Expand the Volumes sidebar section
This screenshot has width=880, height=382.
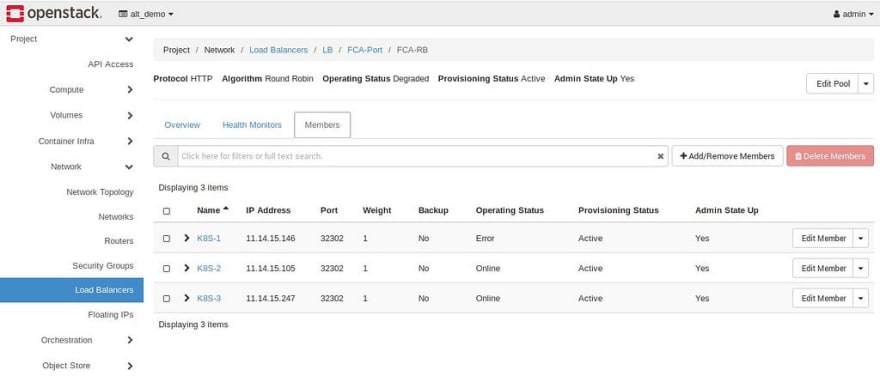click(130, 116)
